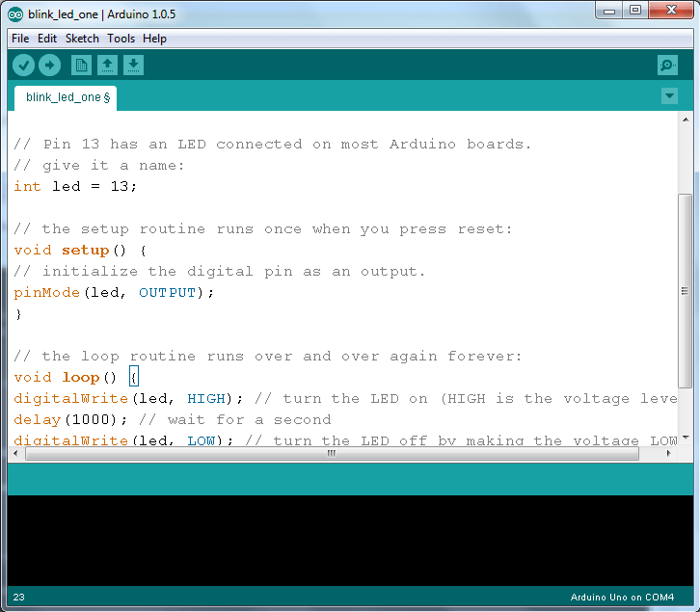Select the blink_led_one tab
Viewport: 700px width, 612px height.
(x=66, y=97)
